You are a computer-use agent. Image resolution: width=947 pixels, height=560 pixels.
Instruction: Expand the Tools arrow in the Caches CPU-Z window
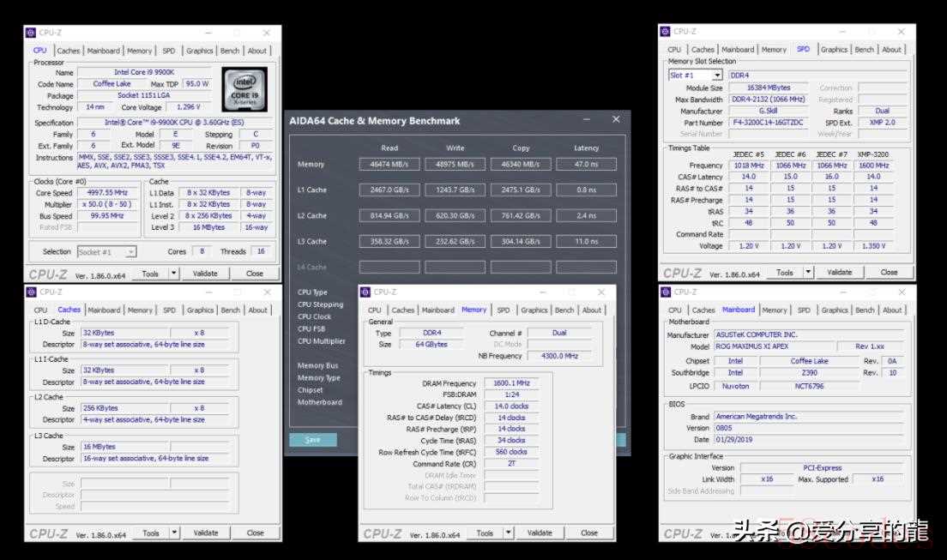[174, 533]
